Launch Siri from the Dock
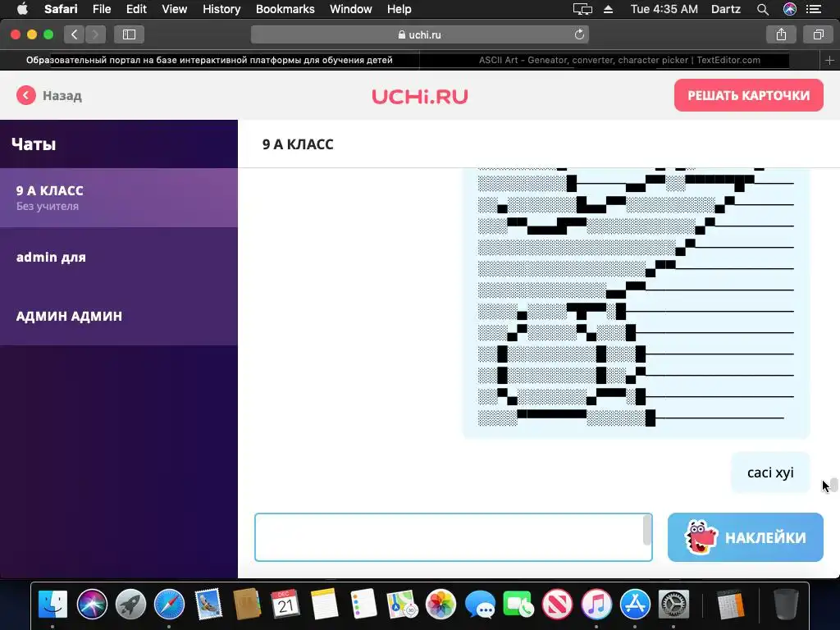Screen dimensions: 840x630 coord(92,604)
